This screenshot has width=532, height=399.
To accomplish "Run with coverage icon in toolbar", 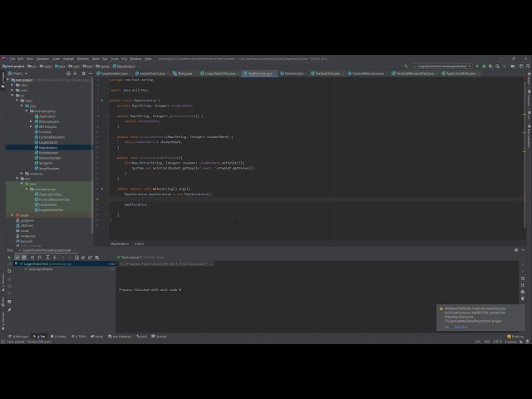I will (x=490, y=66).
